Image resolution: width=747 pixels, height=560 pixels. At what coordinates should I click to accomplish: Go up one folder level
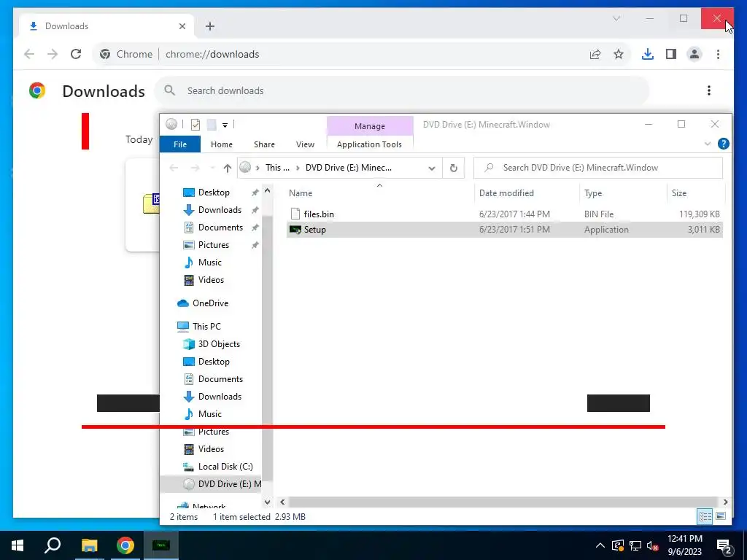(228, 168)
